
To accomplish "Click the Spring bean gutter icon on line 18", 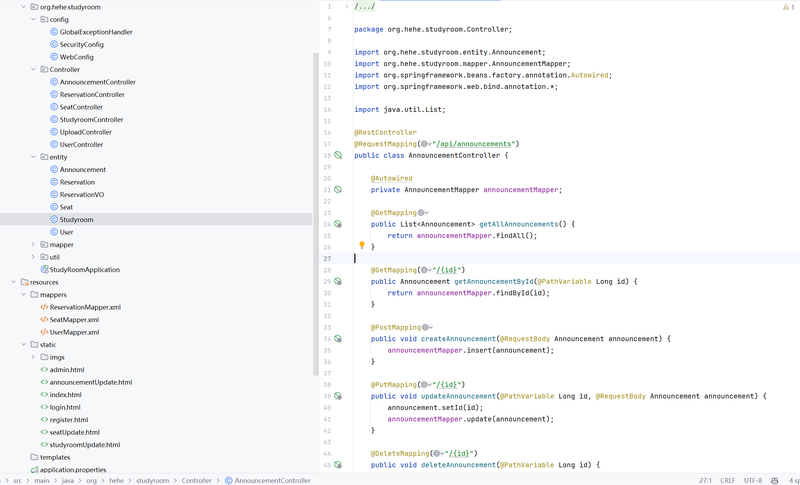I will [338, 156].
